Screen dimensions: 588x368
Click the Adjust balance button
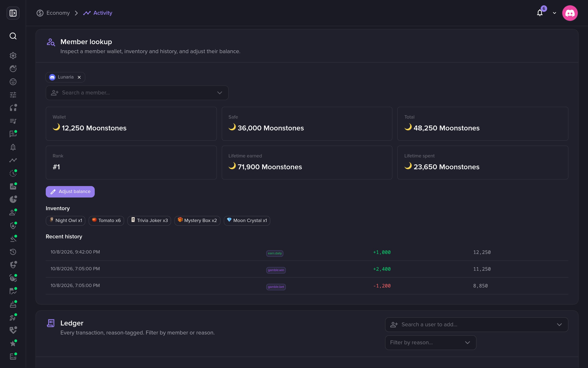pos(70,192)
